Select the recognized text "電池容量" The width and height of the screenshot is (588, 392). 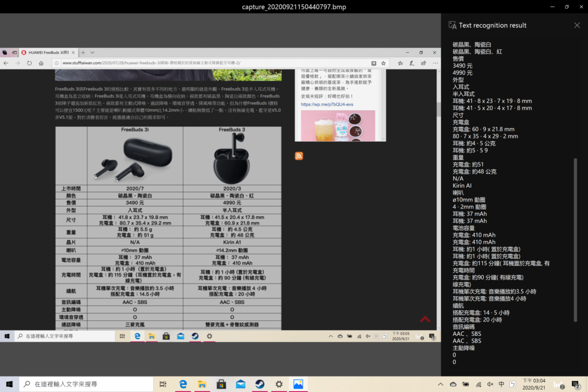pos(463,228)
